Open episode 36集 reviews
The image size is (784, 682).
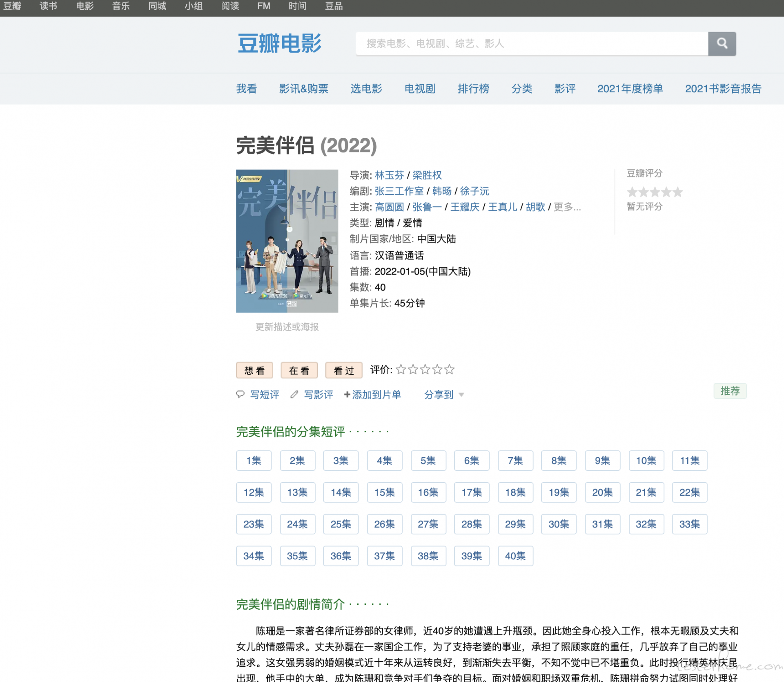[341, 556]
